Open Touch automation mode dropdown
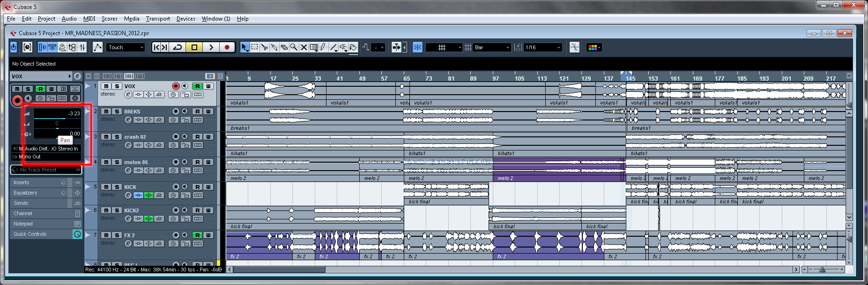Viewport: 868px width, 285px height. pos(126,47)
